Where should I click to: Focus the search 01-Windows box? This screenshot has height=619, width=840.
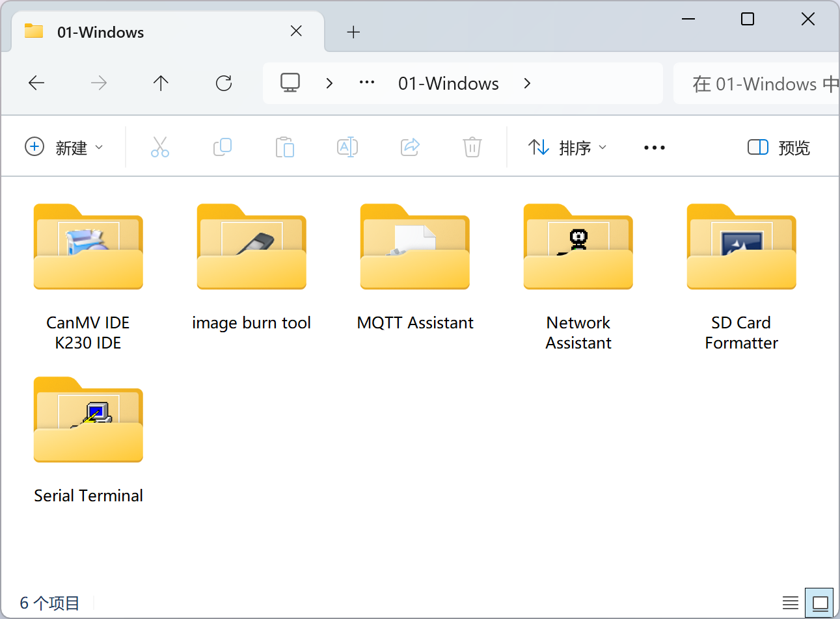pos(757,83)
